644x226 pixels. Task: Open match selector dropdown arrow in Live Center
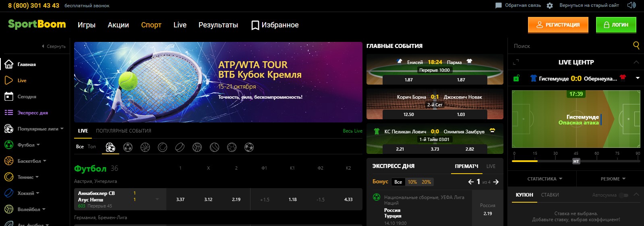(x=638, y=78)
